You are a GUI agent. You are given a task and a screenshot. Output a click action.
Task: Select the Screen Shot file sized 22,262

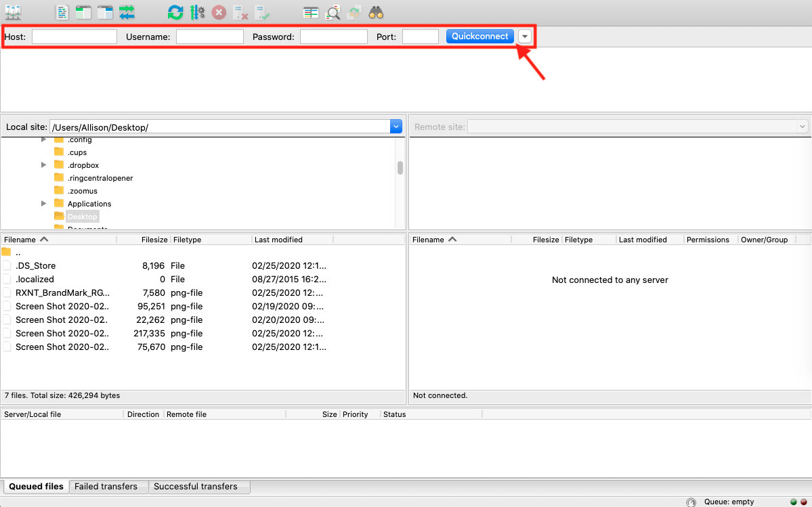tap(203, 319)
